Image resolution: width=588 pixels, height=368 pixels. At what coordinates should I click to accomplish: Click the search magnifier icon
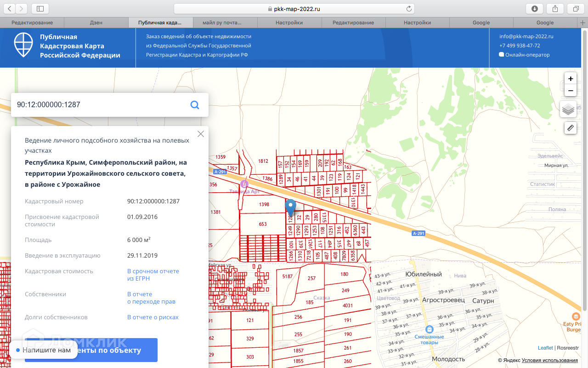[x=195, y=105]
